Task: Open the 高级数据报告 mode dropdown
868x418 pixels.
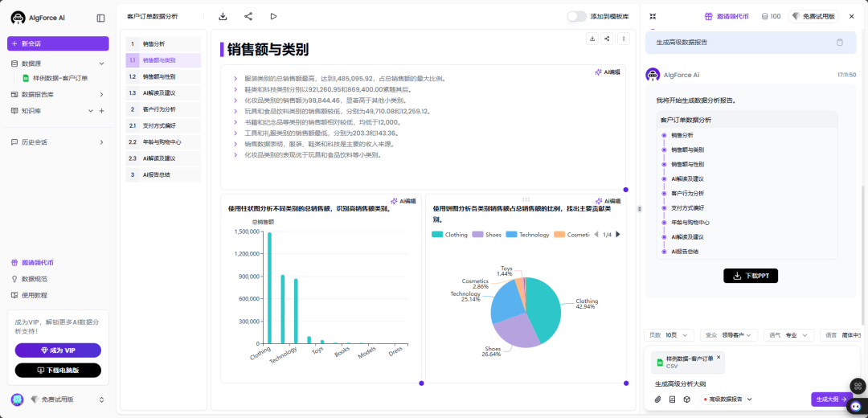Action: (x=727, y=400)
